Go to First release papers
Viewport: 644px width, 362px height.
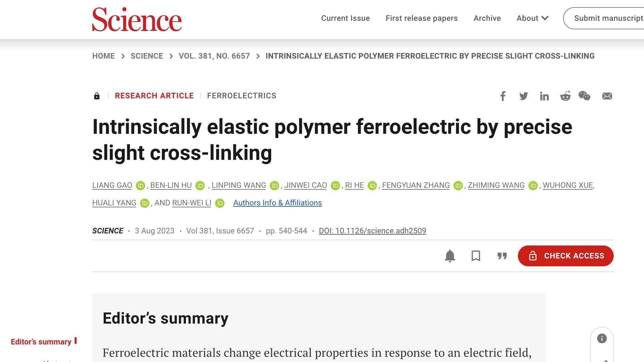[x=421, y=18]
